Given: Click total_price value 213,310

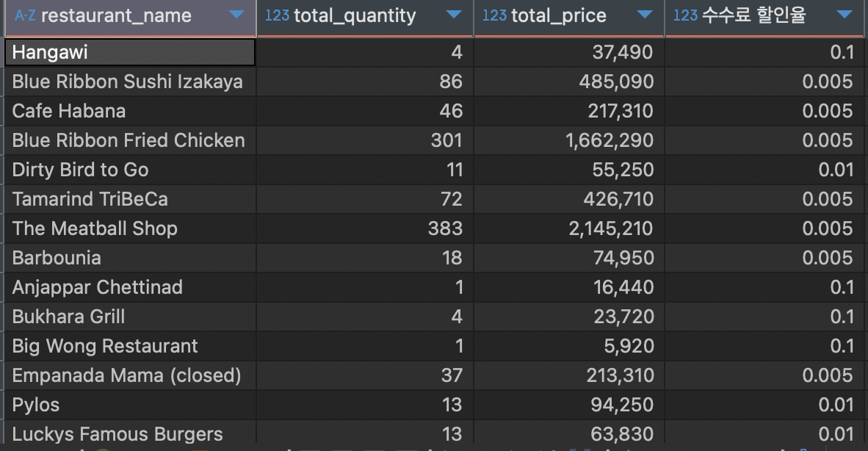Looking at the screenshot, I should [620, 376].
